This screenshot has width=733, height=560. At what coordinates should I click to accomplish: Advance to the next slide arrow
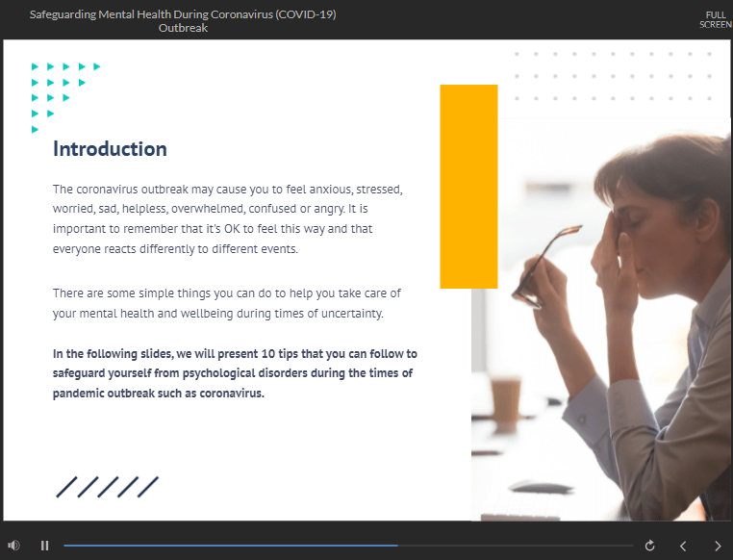tap(718, 546)
